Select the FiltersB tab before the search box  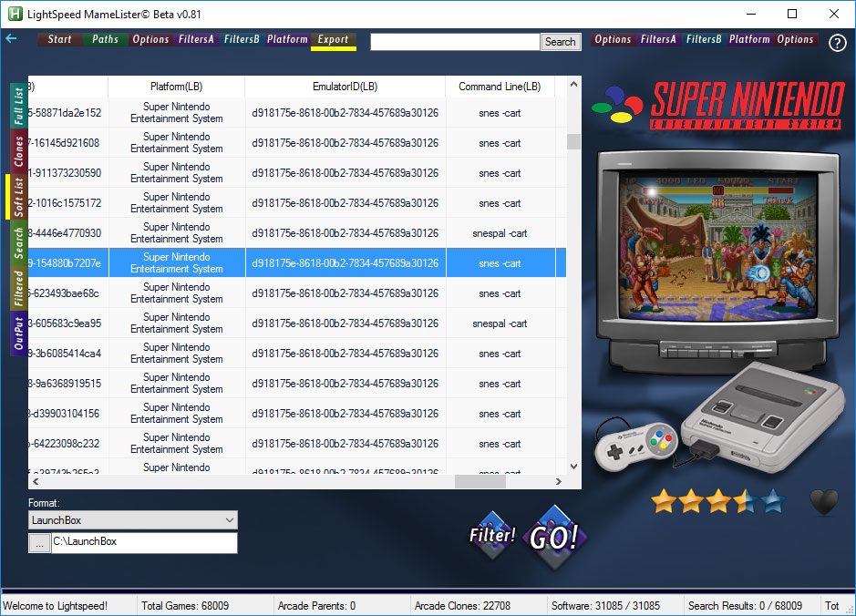click(x=242, y=39)
